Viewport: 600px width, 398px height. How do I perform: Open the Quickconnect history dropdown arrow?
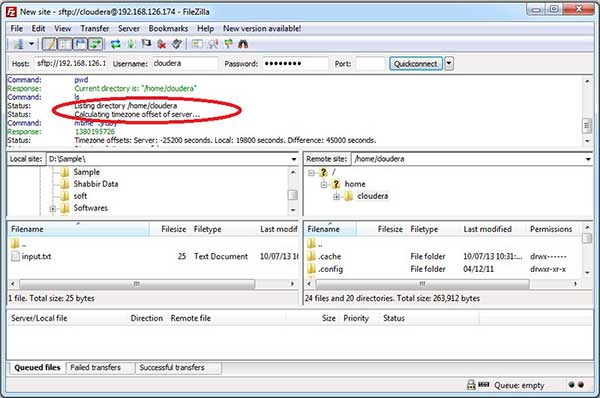[449, 64]
